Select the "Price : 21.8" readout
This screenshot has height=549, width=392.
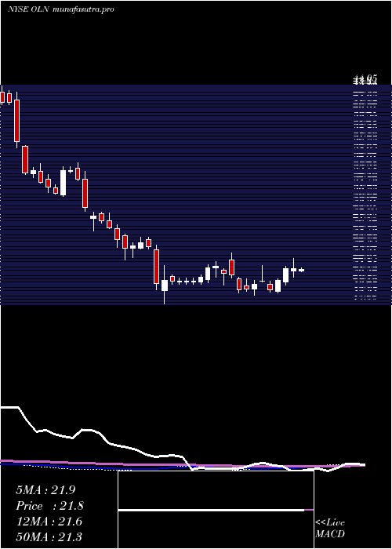pyautogui.click(x=49, y=506)
